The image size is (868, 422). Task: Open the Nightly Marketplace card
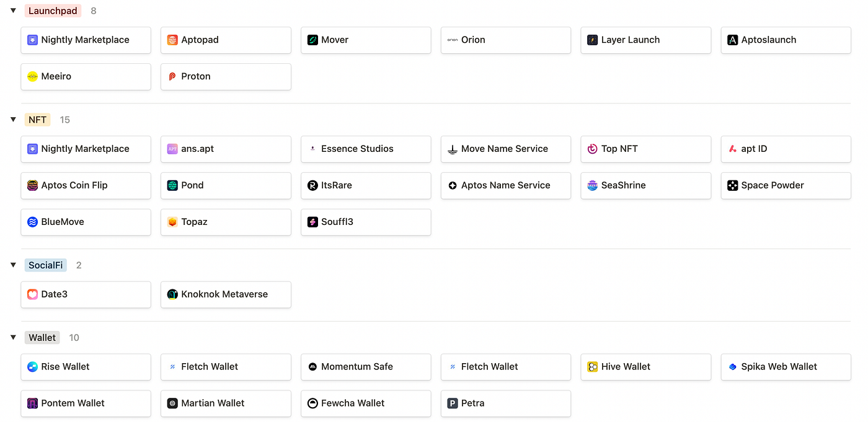86,40
